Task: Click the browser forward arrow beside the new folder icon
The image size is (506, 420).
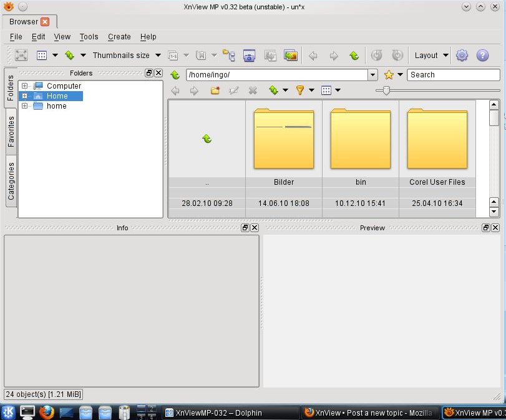Action: coord(194,90)
